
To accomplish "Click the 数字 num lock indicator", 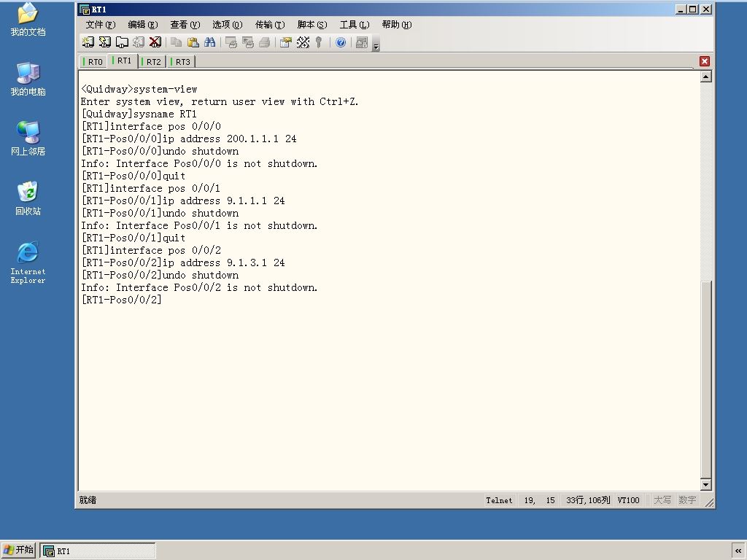I will [x=687, y=500].
